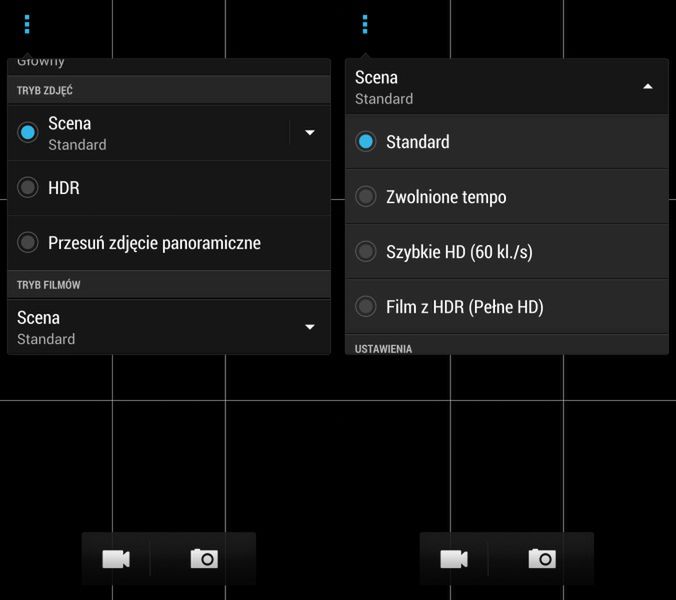Select Film z HDR (Pełne HD) option
Image resolution: width=676 pixels, height=600 pixels.
[x=366, y=307]
